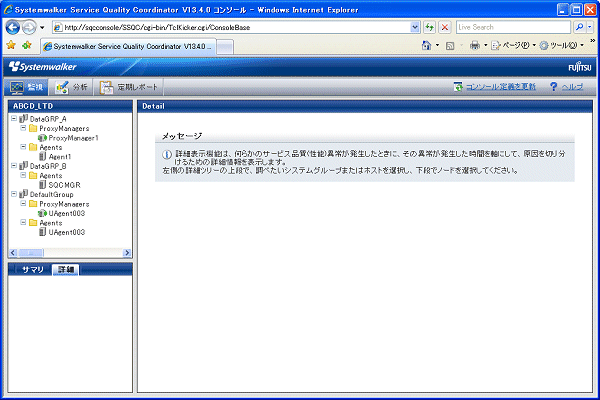
Task: Click the address bar URL field
Action: (236, 27)
